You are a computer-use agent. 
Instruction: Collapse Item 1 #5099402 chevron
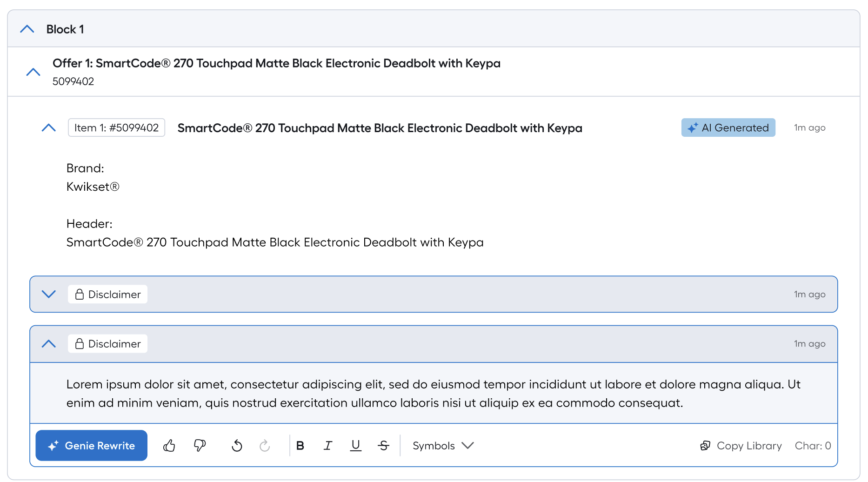tap(49, 127)
